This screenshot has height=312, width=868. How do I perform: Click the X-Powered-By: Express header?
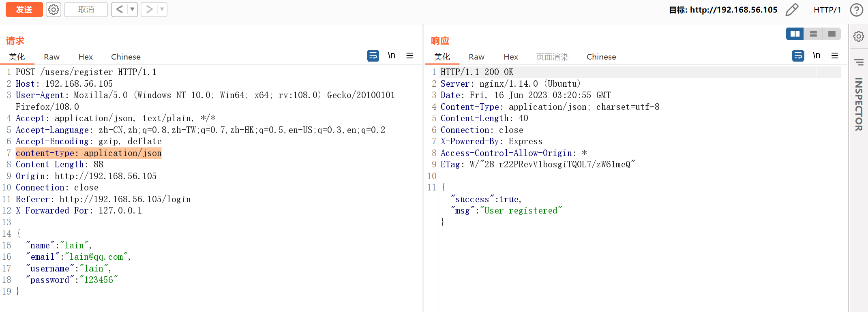click(491, 141)
